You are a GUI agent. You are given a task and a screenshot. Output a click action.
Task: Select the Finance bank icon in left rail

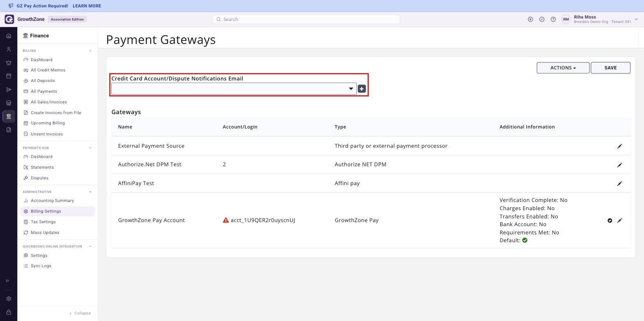pyautogui.click(x=9, y=116)
